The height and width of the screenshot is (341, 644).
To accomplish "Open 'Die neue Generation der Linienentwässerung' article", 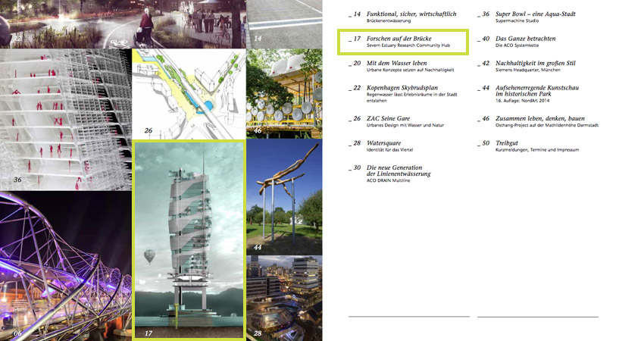I will pos(399,170).
